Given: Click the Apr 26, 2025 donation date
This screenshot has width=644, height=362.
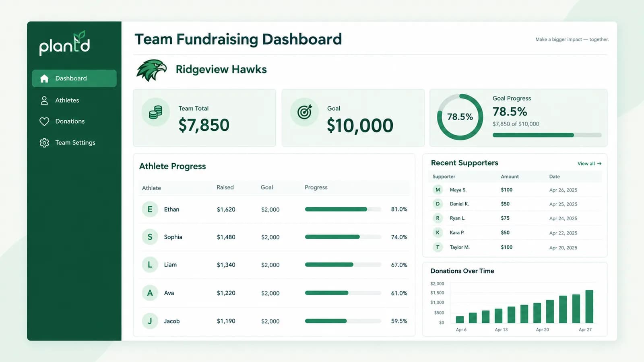Looking at the screenshot, I should pos(563,190).
